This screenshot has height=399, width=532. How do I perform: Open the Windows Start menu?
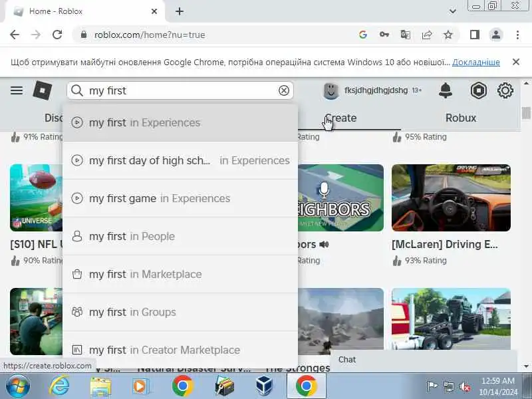tap(17, 386)
